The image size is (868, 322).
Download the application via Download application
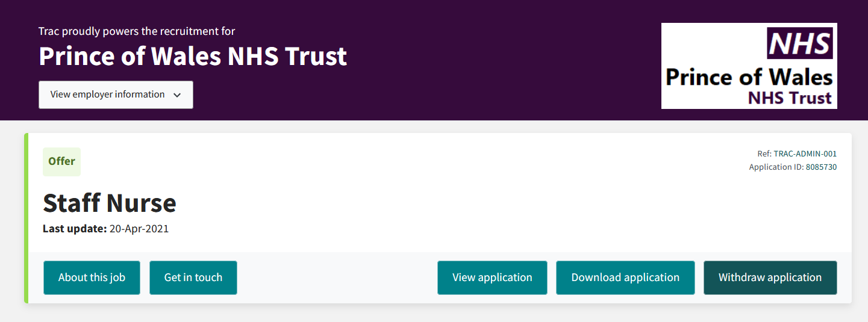click(x=625, y=277)
